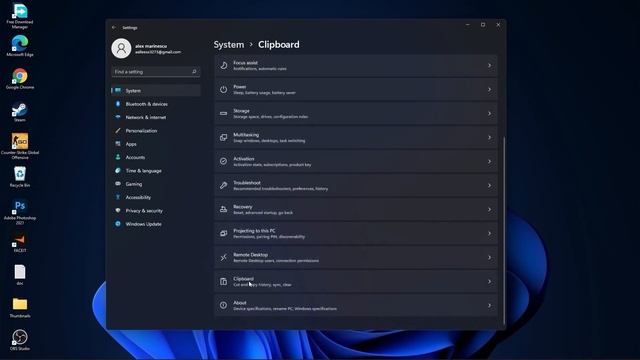
Task: Select Apps in sidebar
Action: [156, 144]
